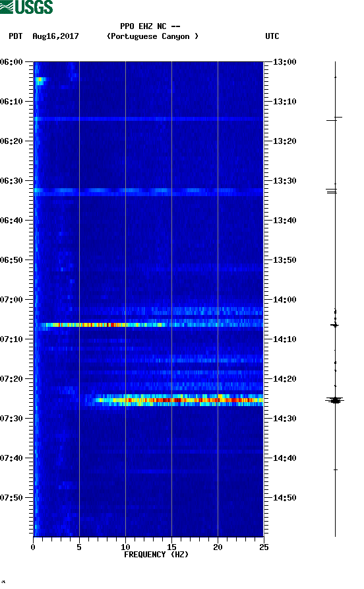The width and height of the screenshot is (364, 589).
Task: Click the small seismogram tick near 14:43
Action: pos(336,469)
